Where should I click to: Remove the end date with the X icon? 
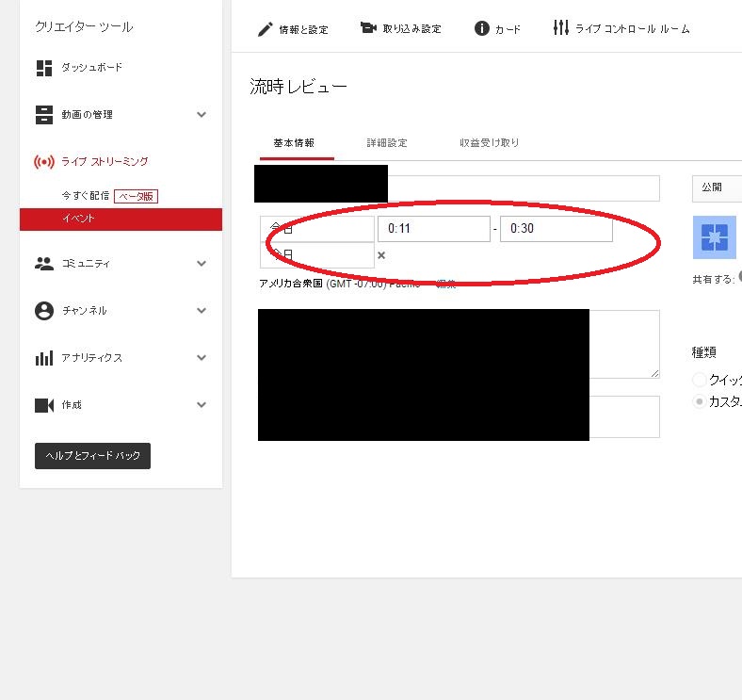(x=381, y=255)
